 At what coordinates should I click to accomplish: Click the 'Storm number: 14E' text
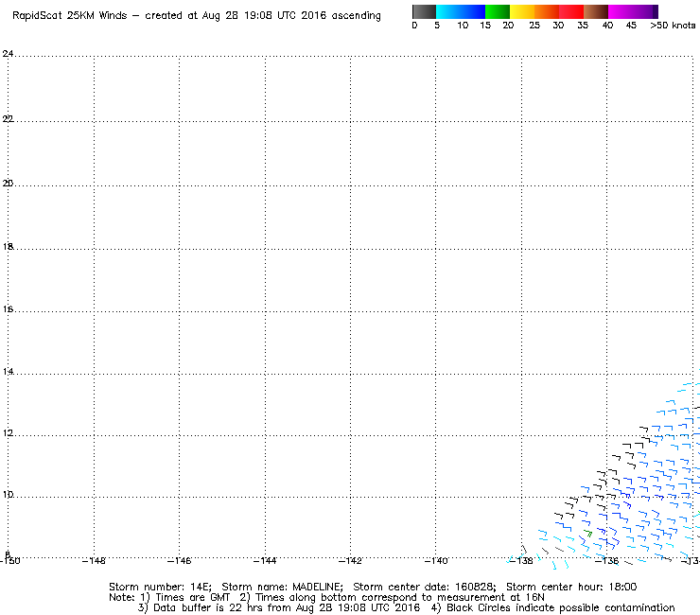tap(160, 587)
